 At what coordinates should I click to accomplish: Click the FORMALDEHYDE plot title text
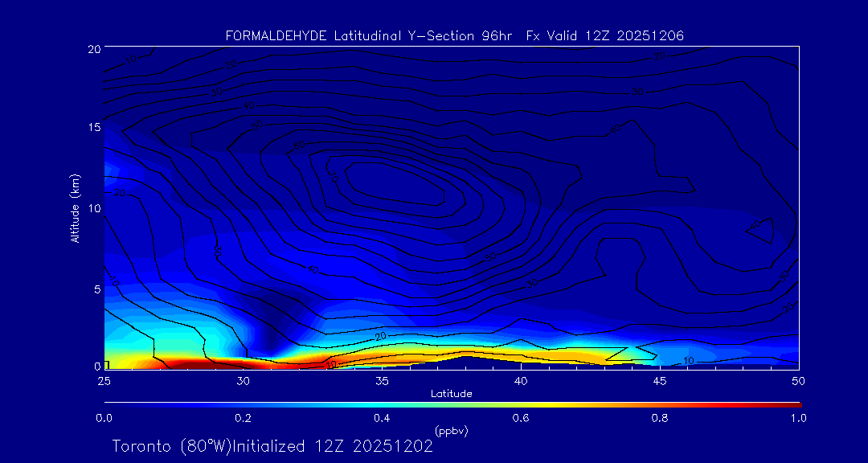click(455, 35)
